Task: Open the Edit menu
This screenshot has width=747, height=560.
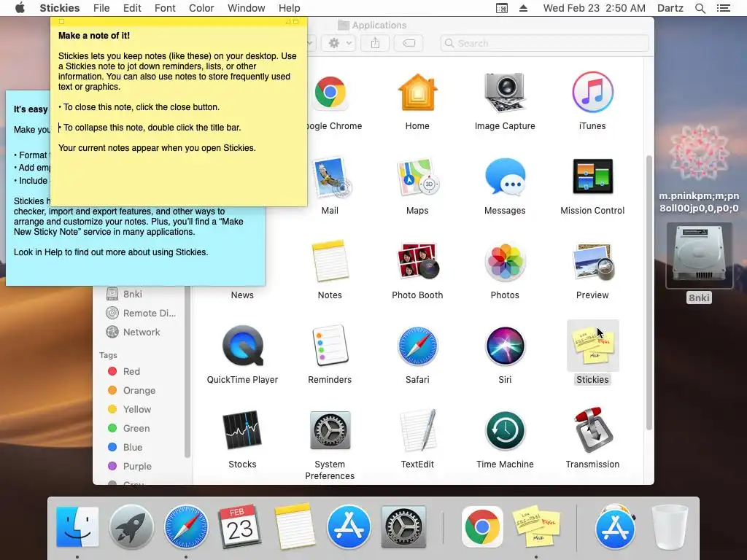Action: point(132,8)
